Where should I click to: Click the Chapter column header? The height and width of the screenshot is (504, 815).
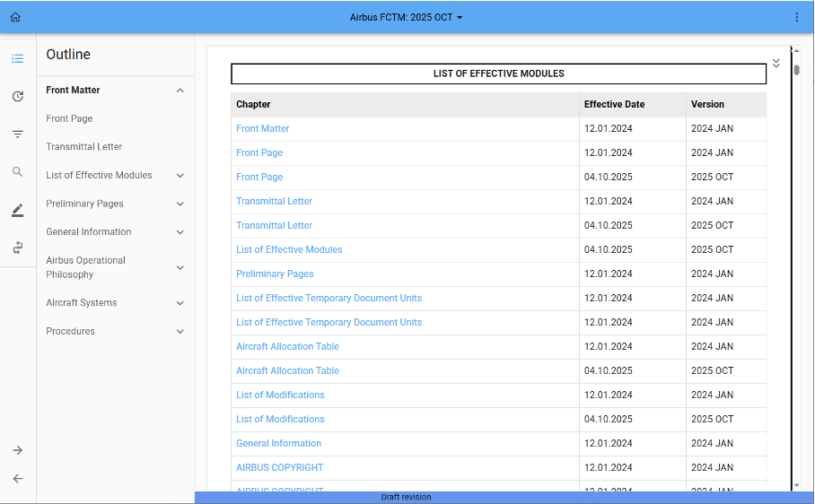click(x=405, y=104)
